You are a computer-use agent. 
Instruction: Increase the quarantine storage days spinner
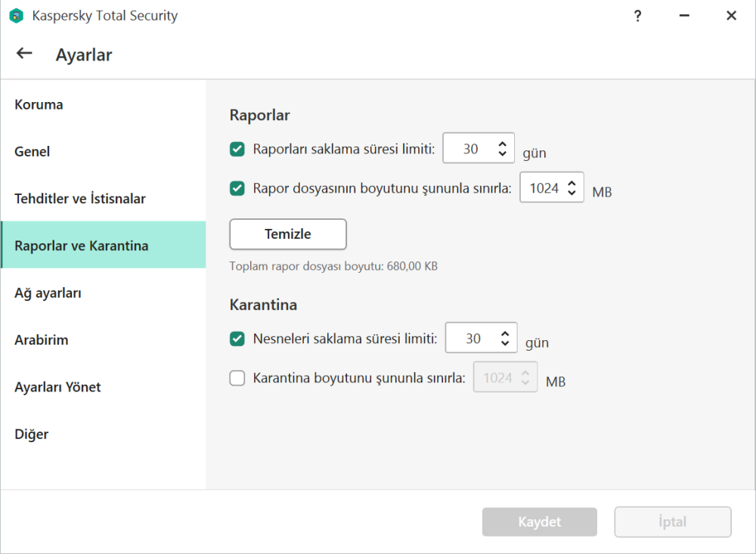505,333
